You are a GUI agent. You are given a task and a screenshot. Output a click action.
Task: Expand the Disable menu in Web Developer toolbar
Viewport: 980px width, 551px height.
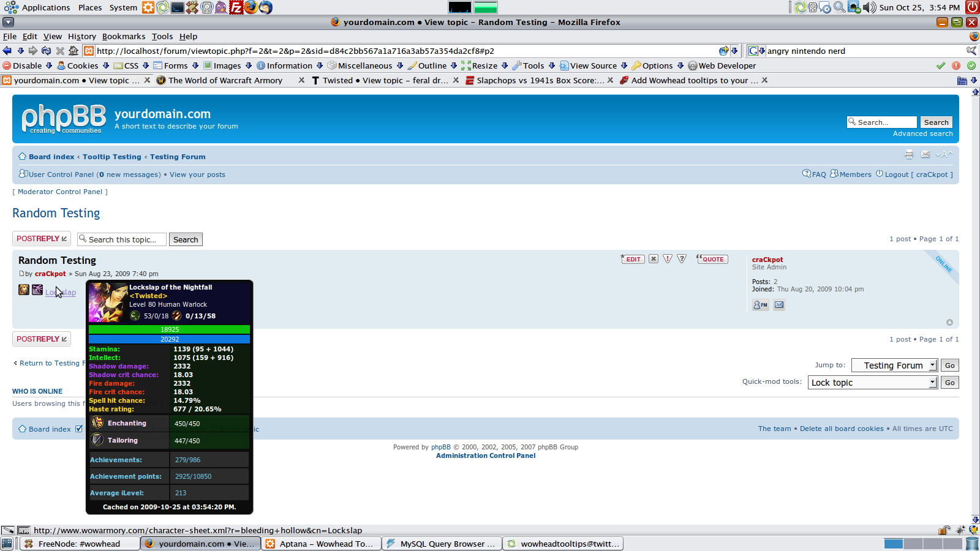pyautogui.click(x=49, y=66)
